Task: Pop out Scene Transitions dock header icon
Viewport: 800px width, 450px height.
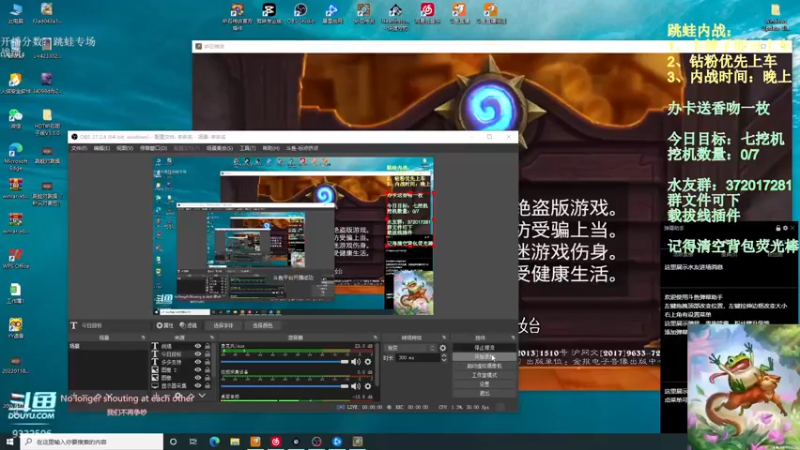Action: 444,338
